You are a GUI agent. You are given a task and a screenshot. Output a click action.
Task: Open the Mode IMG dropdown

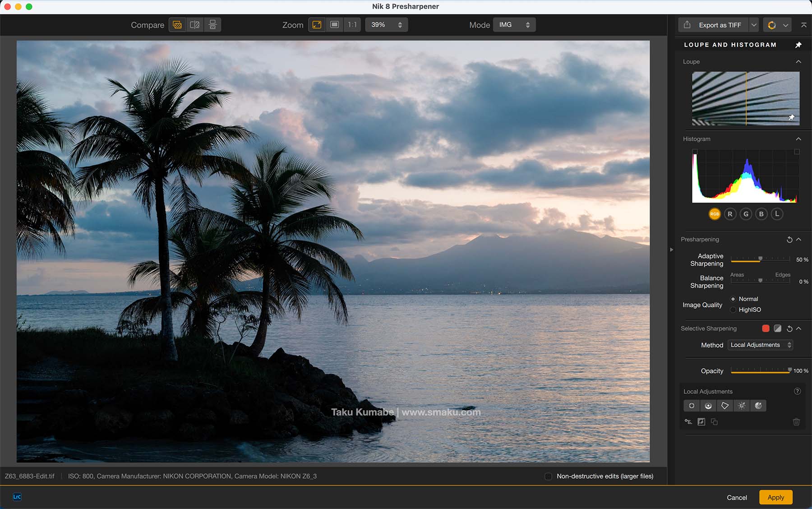point(514,25)
